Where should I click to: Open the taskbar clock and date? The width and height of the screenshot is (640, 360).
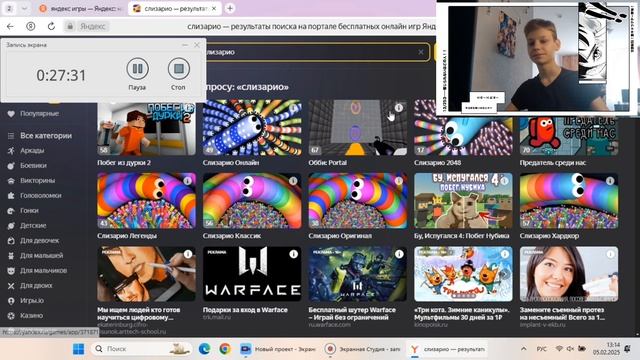point(606,349)
